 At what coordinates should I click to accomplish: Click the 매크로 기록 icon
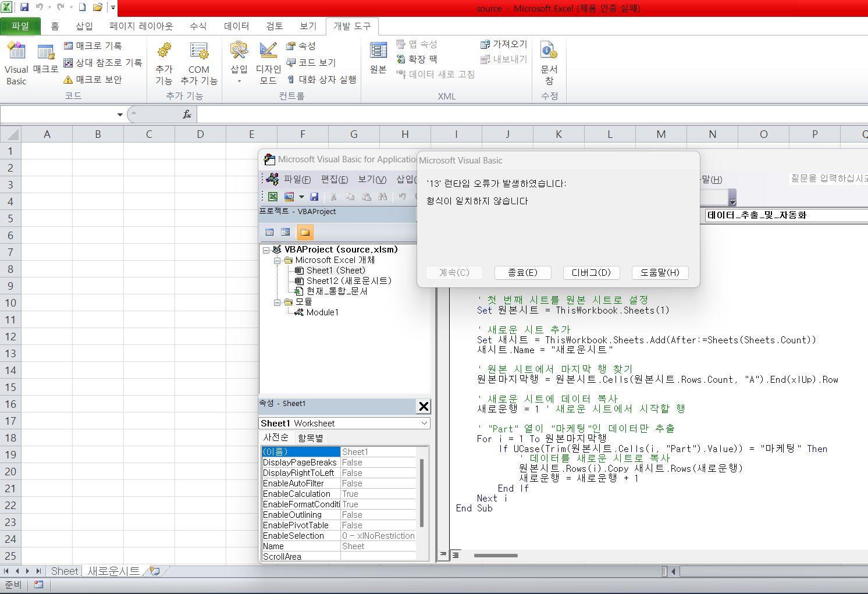click(69, 45)
